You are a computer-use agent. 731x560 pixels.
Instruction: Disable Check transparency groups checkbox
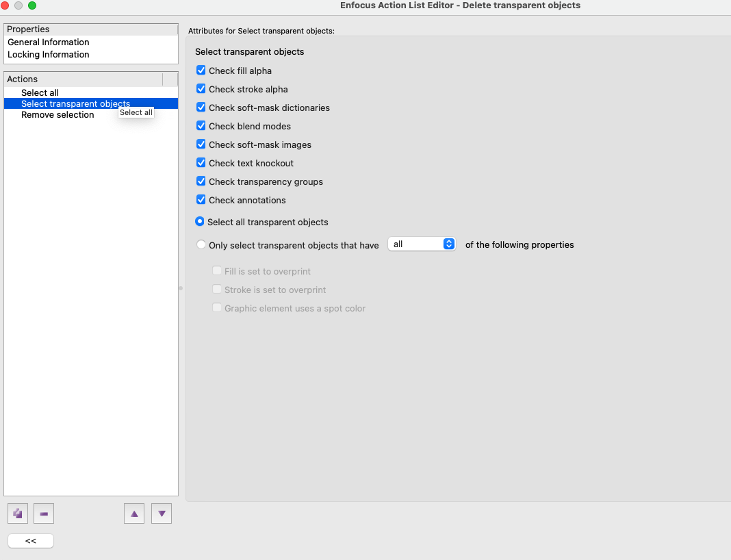201,181
